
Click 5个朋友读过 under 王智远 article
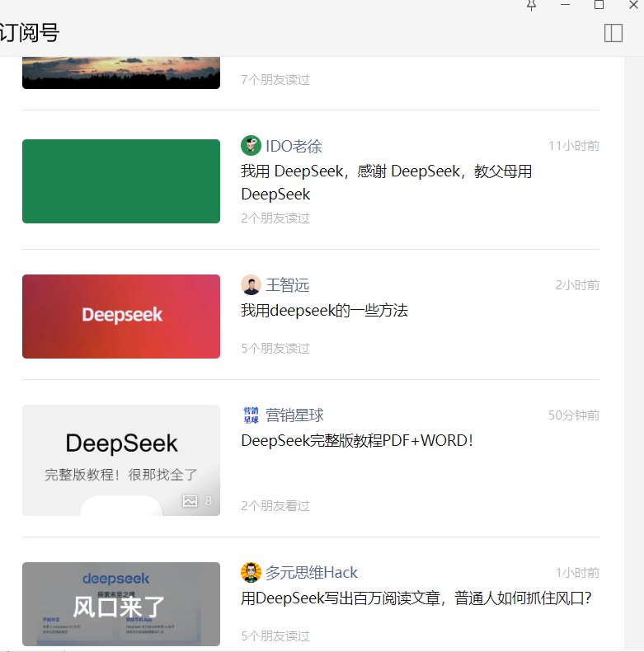275,348
